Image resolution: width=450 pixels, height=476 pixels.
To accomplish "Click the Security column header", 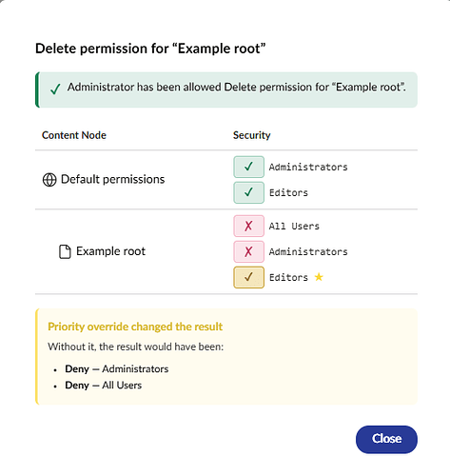I will click(252, 135).
